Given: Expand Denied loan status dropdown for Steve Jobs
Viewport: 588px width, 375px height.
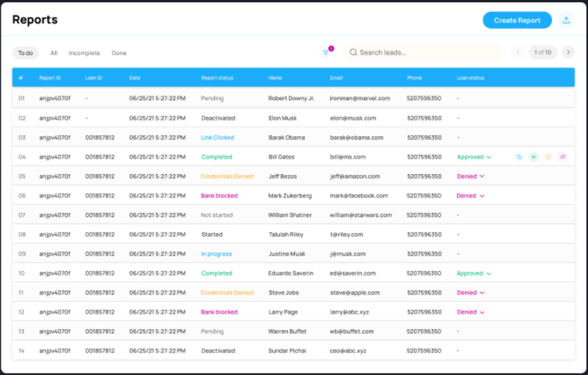Looking at the screenshot, I should (470, 293).
